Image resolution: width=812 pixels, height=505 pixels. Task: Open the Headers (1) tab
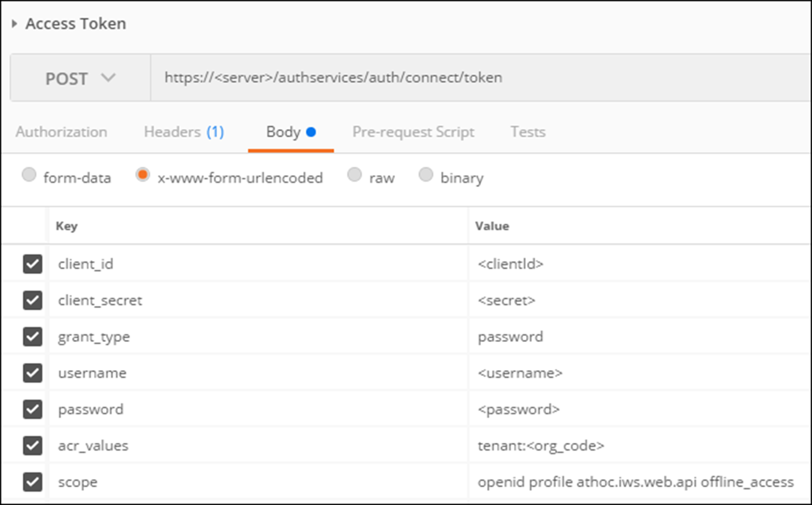(x=184, y=132)
